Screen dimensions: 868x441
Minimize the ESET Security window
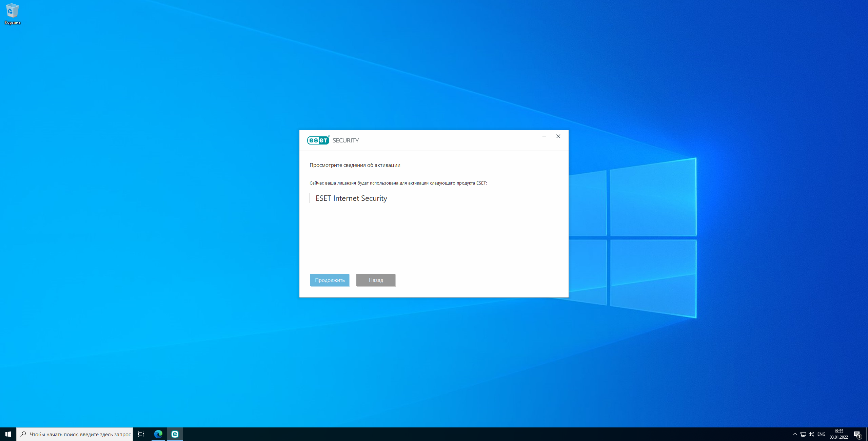click(544, 136)
